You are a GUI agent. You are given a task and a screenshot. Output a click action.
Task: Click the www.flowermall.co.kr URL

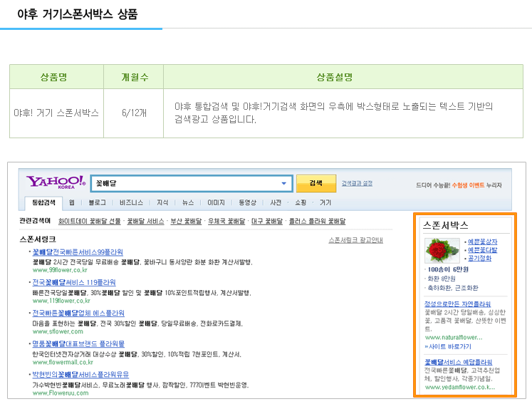pyautogui.click(x=63, y=362)
